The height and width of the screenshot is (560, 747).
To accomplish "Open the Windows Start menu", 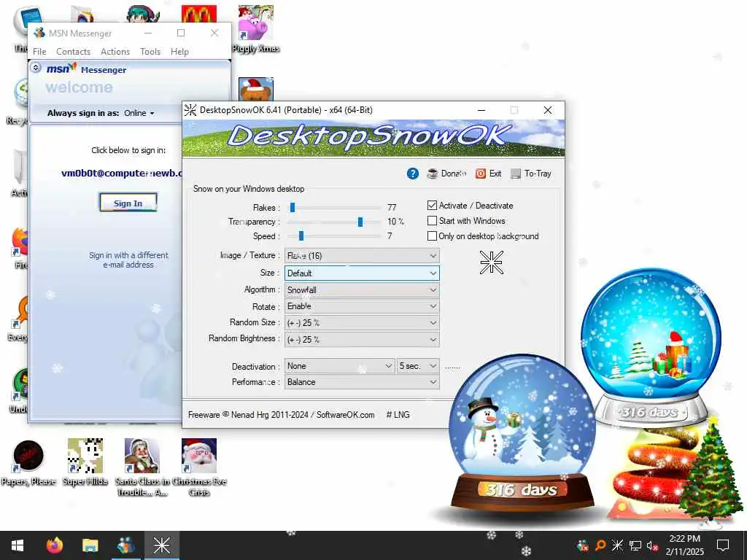I will coord(18,545).
